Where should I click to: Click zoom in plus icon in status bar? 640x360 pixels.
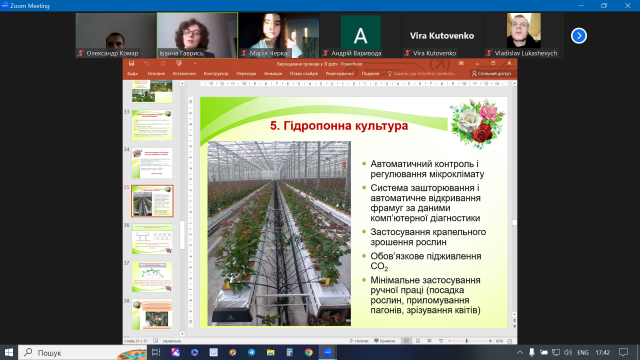[x=490, y=341]
